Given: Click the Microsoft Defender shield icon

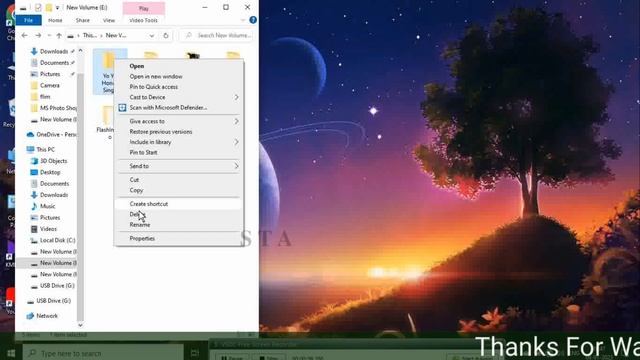Looking at the screenshot, I should 122,107.
